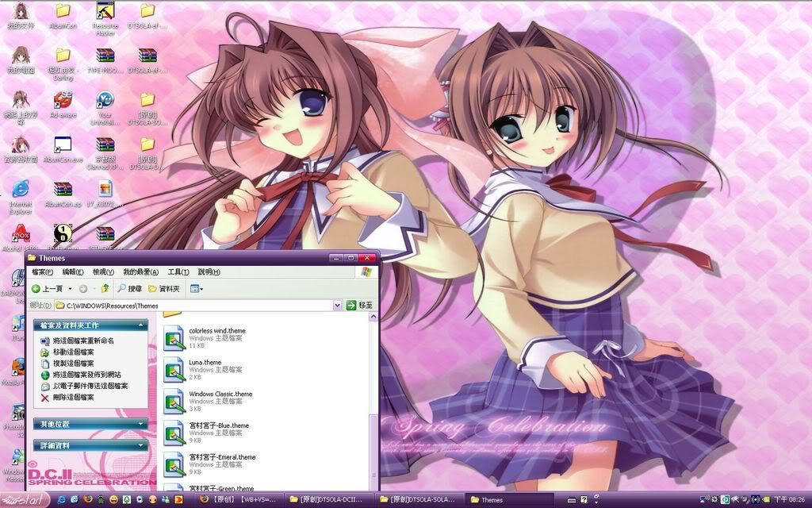Launch Internet Explorer from Quick Launch
The height and width of the screenshot is (508, 812).
click(62, 500)
